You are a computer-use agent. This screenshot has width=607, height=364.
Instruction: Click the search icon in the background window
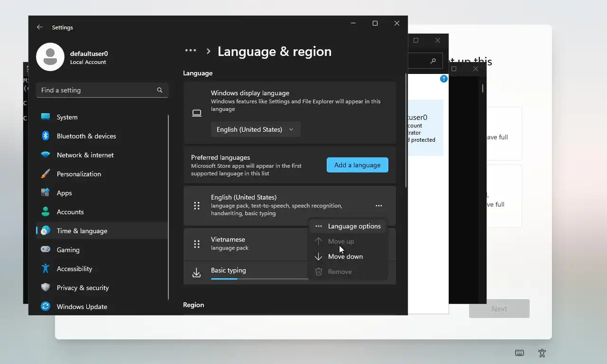433,61
